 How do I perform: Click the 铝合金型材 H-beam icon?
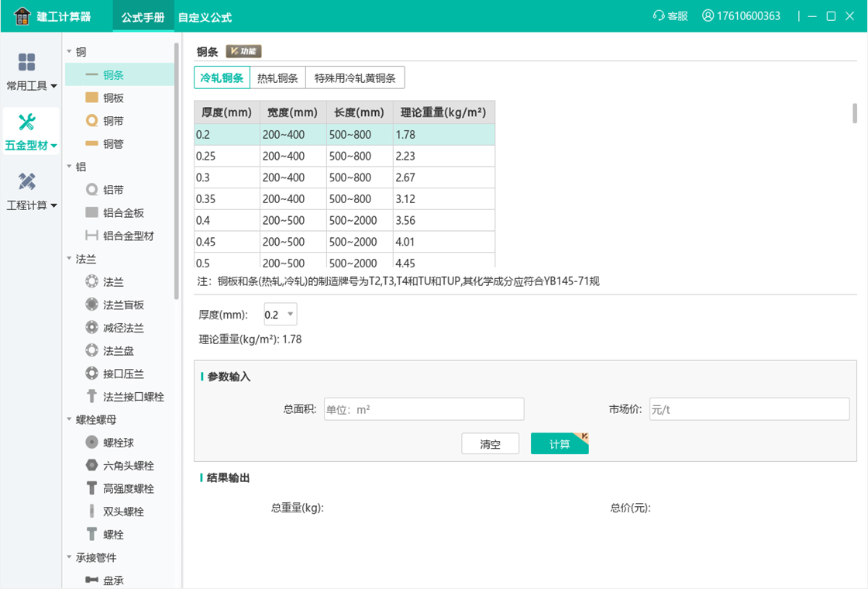click(92, 236)
